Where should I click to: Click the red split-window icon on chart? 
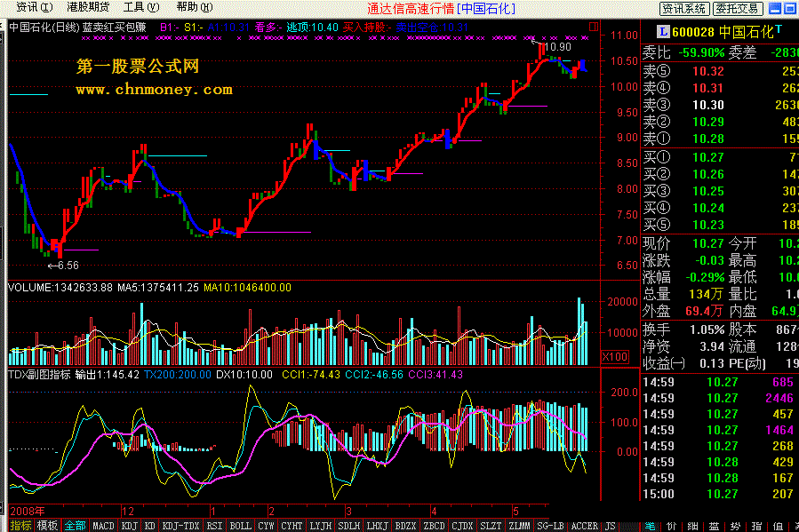tap(593, 26)
